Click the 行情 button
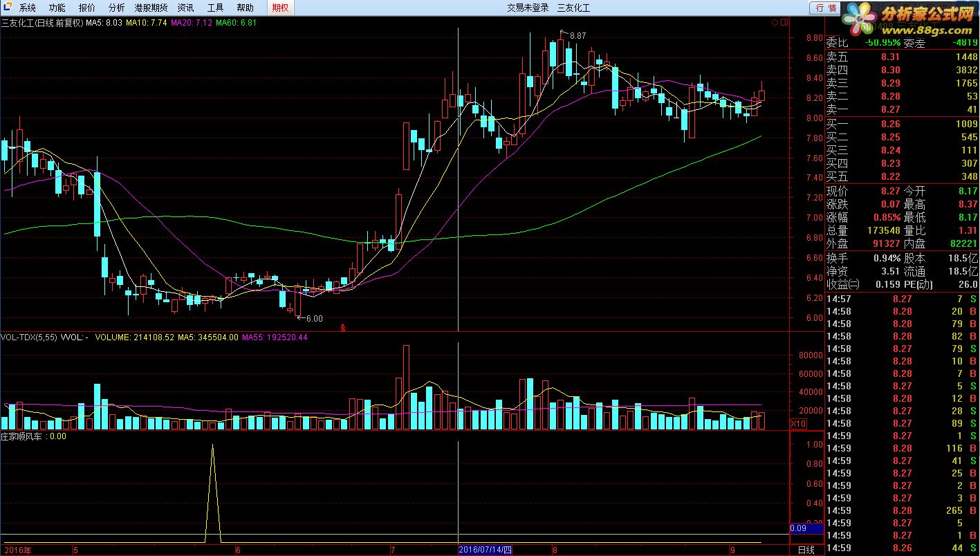 tap(826, 8)
